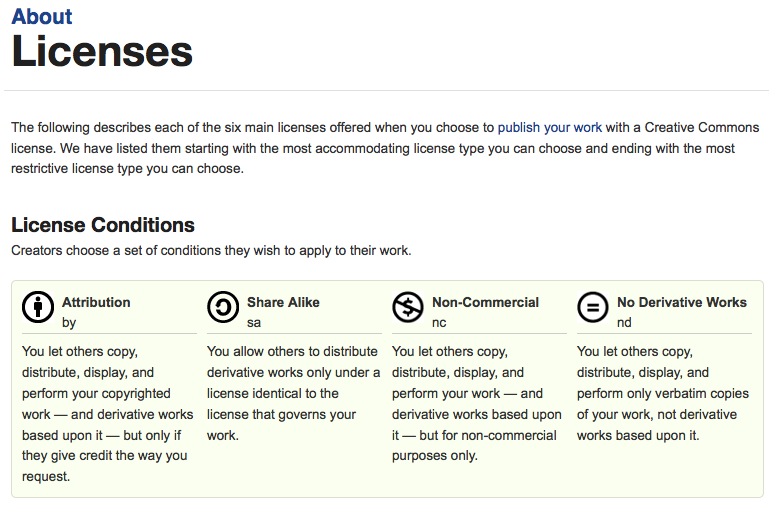Image resolution: width=778 pixels, height=518 pixels.
Task: Click the 'nc' abbreviation under Non-Commercial
Action: pyautogui.click(x=439, y=323)
